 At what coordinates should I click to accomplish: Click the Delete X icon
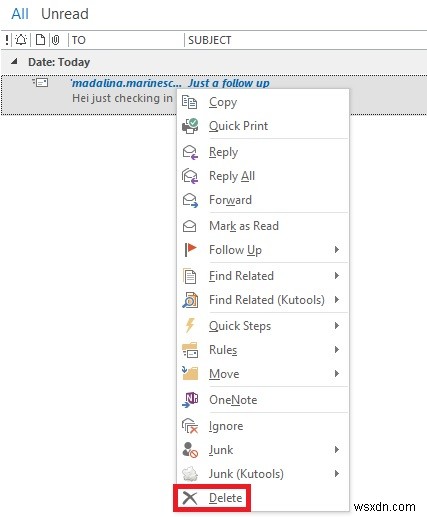tap(190, 498)
